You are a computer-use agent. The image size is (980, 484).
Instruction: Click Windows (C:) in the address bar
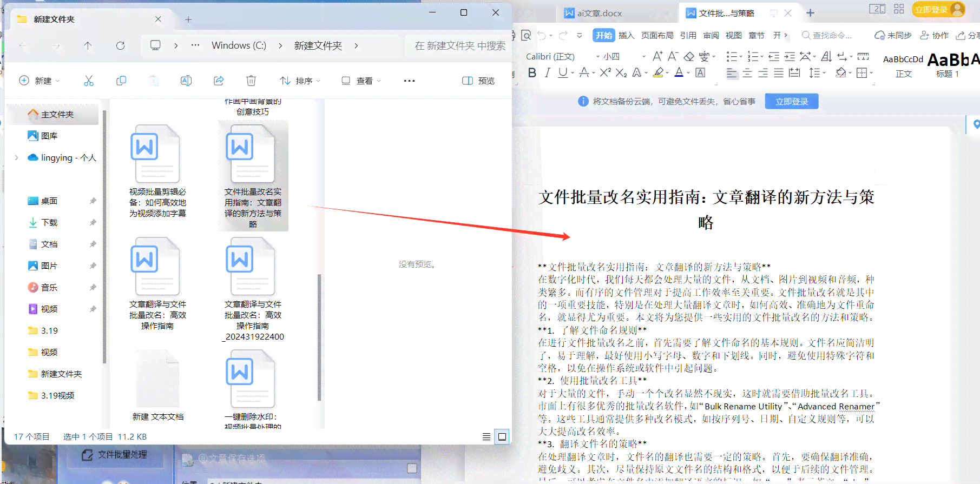239,45
